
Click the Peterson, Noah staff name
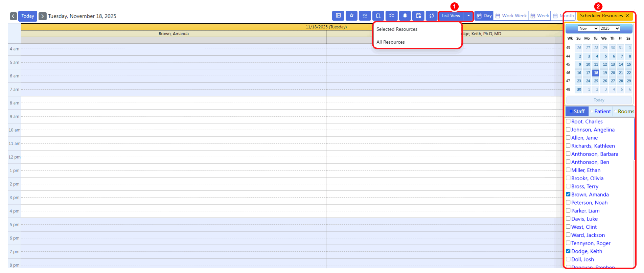[589, 203]
